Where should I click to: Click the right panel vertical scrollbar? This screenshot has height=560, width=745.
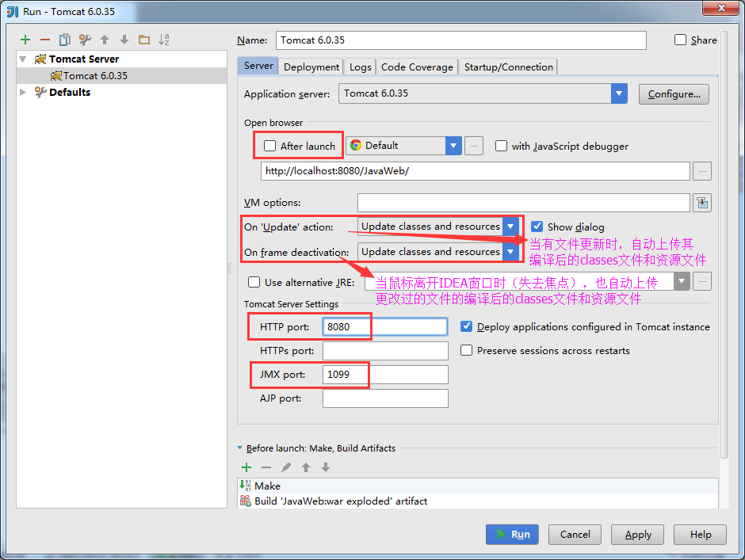pos(724,245)
